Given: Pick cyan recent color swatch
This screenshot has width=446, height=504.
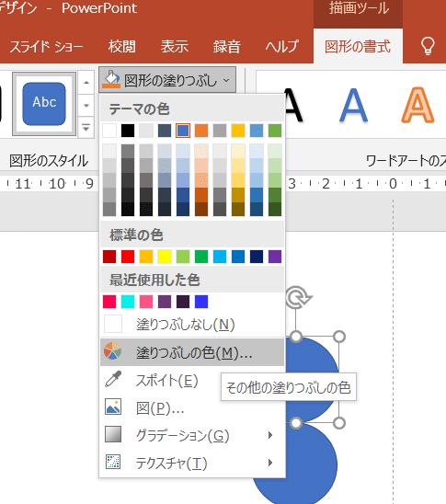Looking at the screenshot, I should coord(128,302).
